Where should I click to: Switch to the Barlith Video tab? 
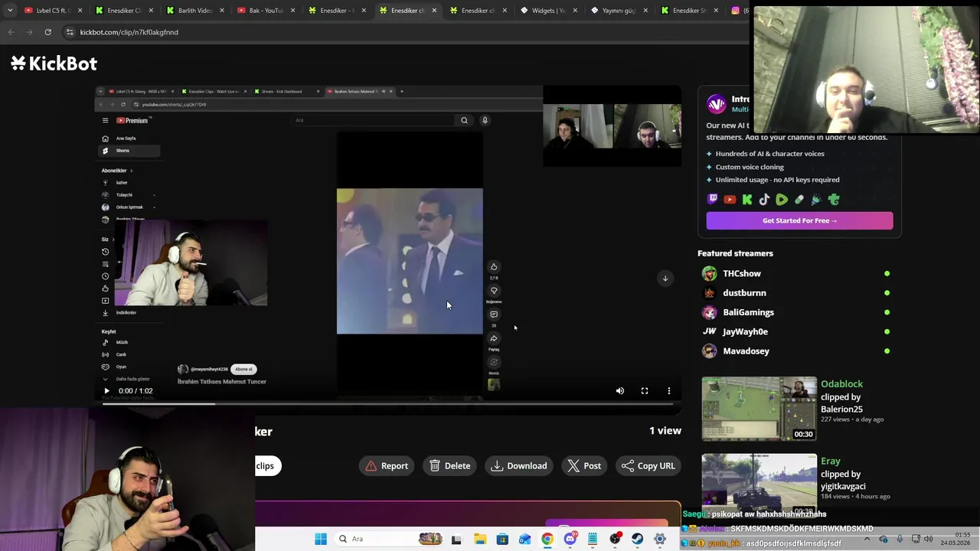pos(195,11)
